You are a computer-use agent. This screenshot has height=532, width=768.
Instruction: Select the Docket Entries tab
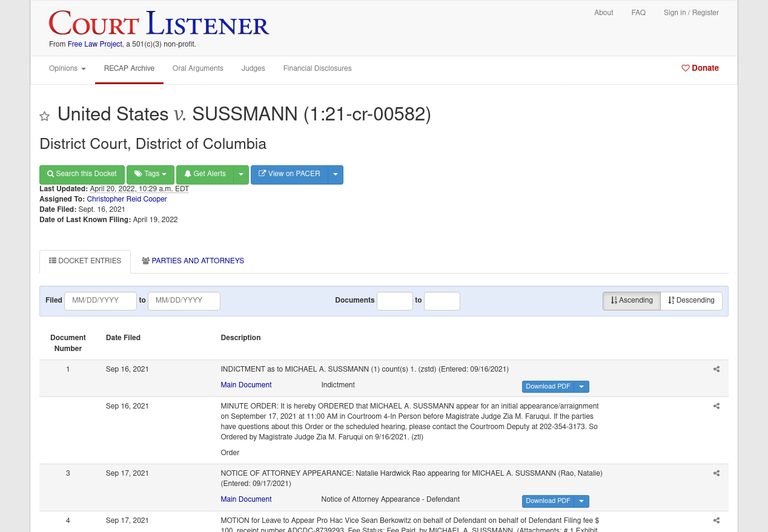click(x=85, y=261)
